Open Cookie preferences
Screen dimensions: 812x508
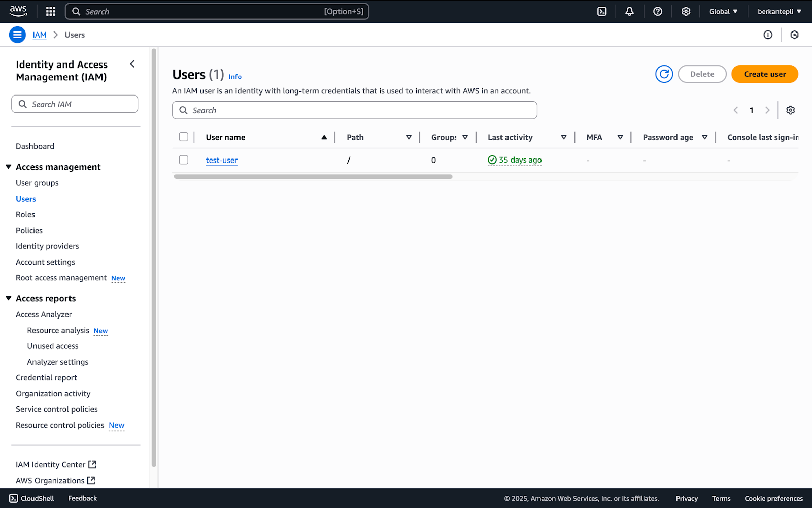[773, 498]
